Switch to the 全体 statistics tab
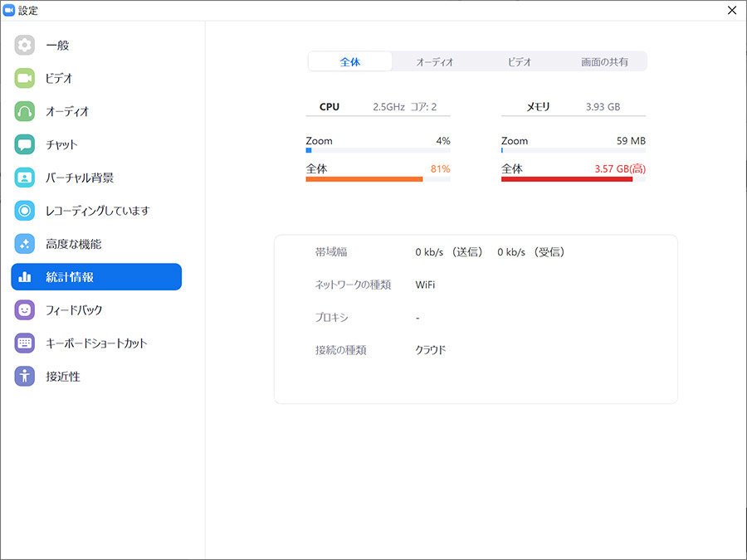 (350, 61)
